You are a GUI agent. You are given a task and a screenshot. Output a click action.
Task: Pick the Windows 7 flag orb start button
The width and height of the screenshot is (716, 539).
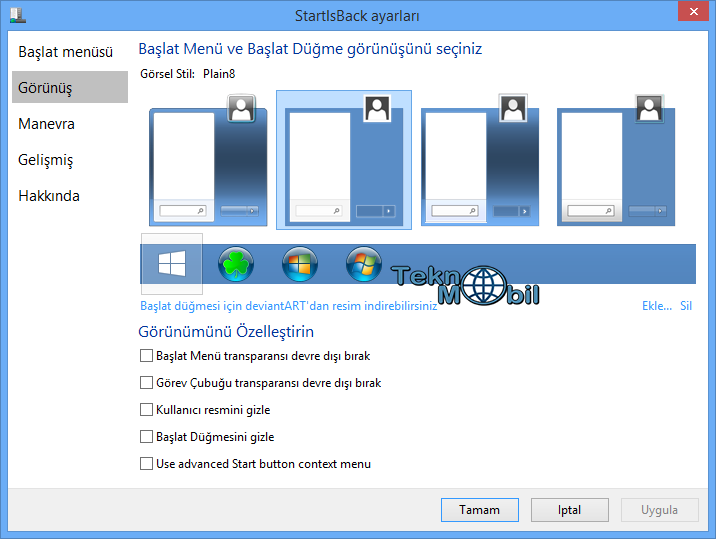[x=363, y=264]
